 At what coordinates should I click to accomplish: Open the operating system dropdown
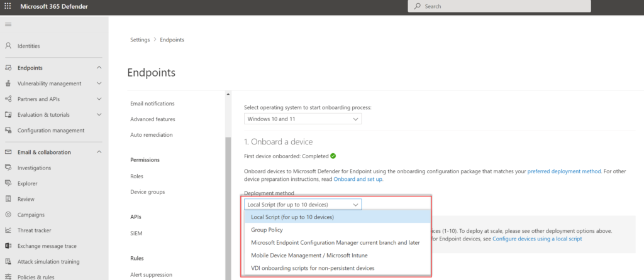click(x=303, y=119)
